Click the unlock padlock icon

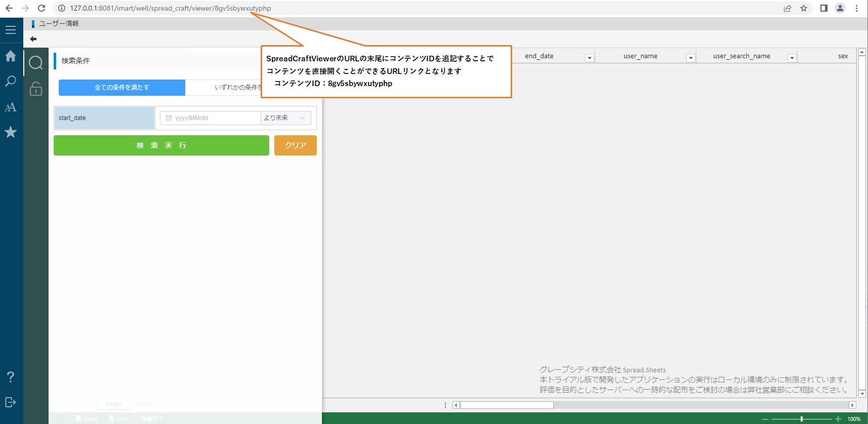(36, 89)
